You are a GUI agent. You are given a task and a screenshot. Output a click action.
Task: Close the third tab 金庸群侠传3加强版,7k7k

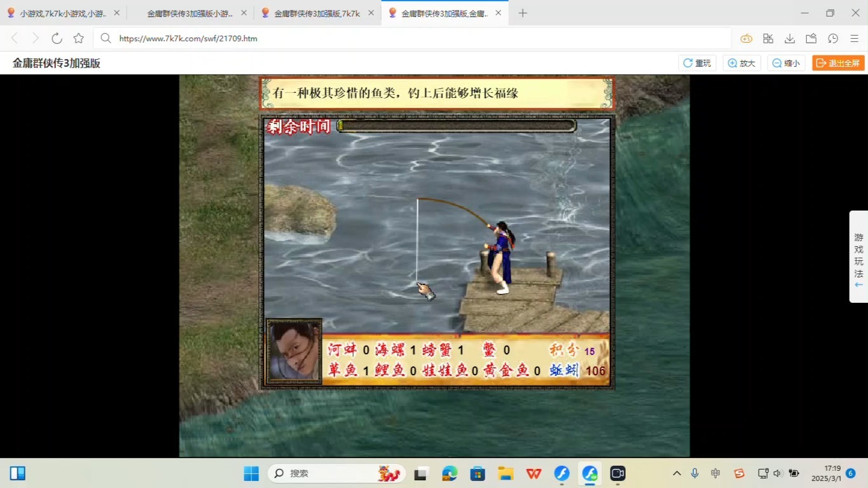[x=371, y=13]
